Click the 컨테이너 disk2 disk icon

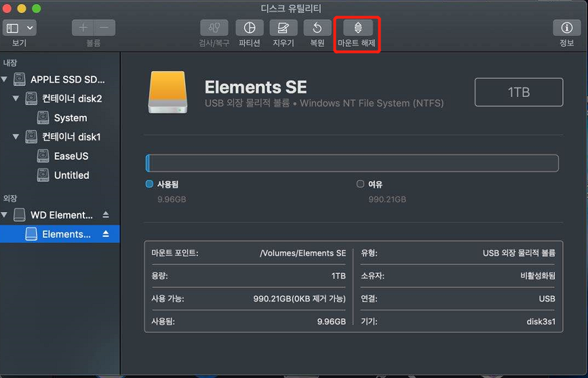(x=31, y=98)
